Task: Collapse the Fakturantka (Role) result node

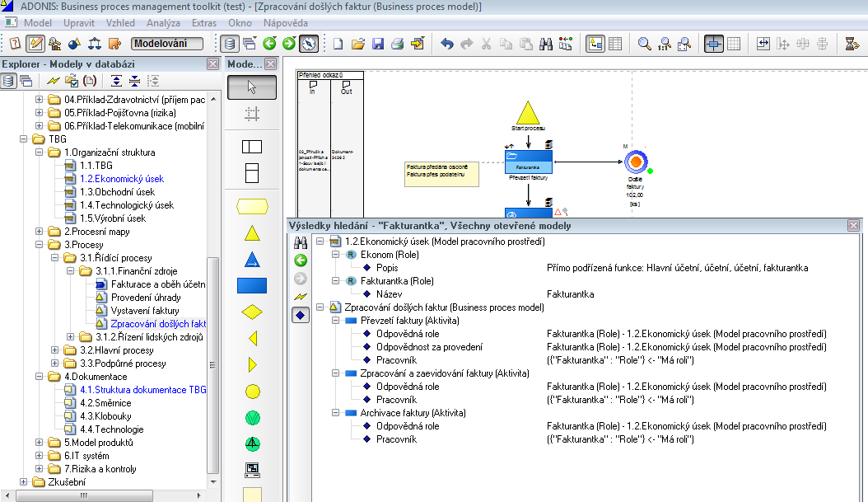Action: click(335, 281)
